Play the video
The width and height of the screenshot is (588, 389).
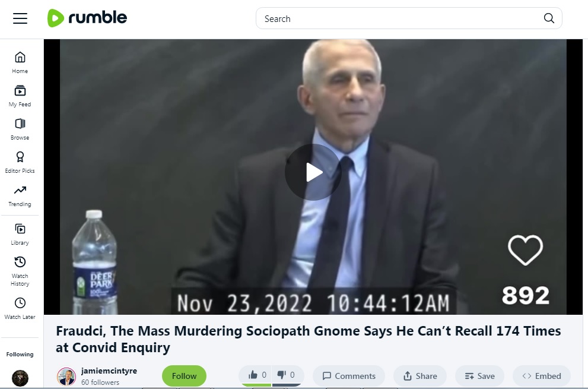(x=313, y=172)
